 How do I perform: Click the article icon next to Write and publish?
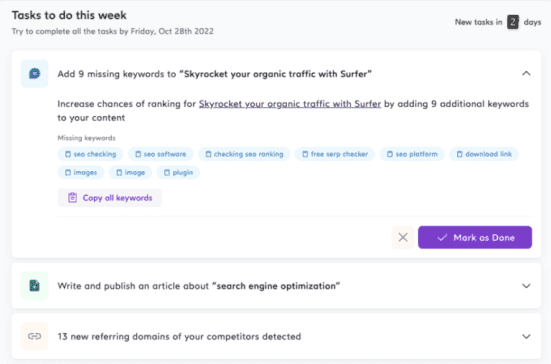pos(34,286)
